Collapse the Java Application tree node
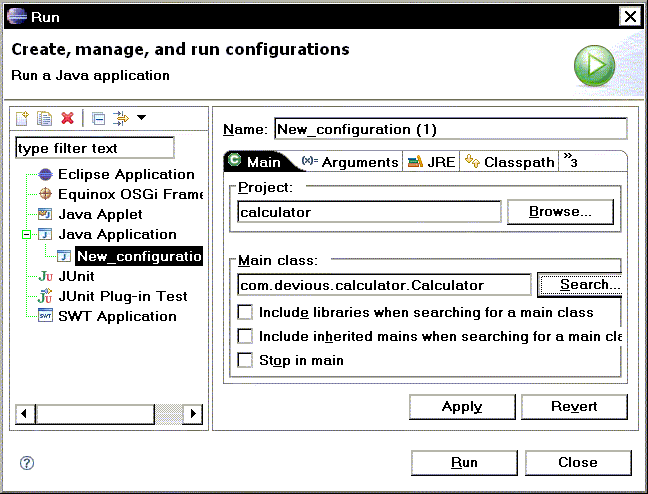This screenshot has width=648, height=494. tap(26, 235)
